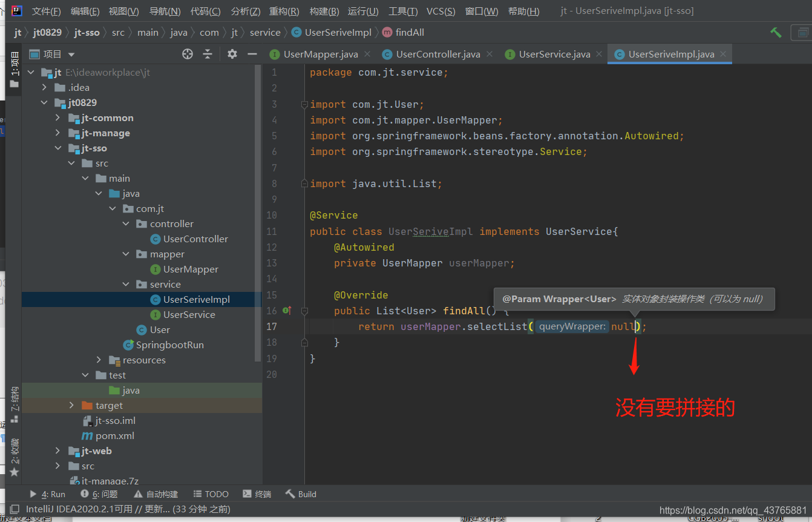812x522 pixels.
Task: Expand the .idea folder
Action: pos(44,87)
